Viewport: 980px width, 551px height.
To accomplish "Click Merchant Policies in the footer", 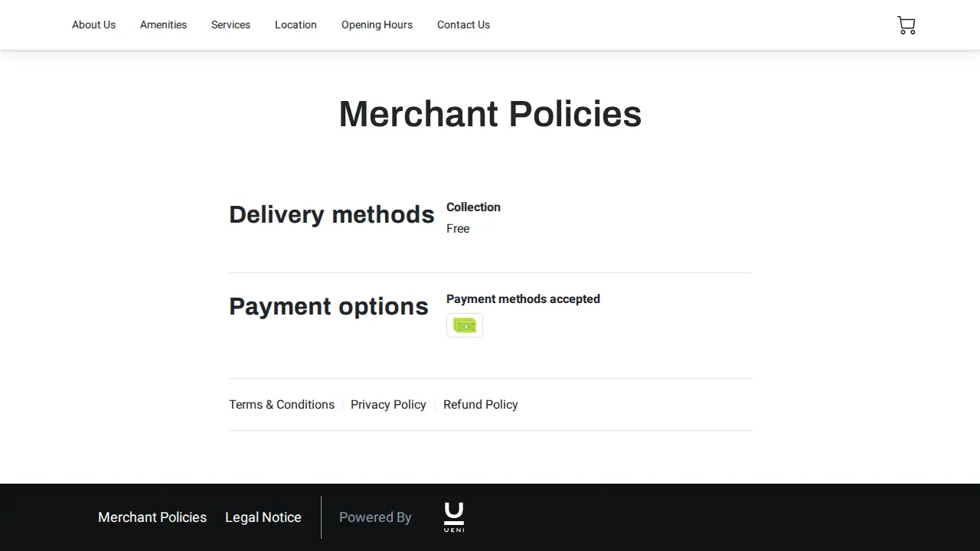I will 152,517.
